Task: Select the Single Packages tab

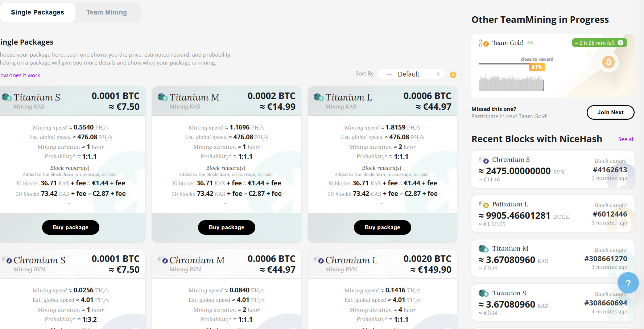Action: 38,12
